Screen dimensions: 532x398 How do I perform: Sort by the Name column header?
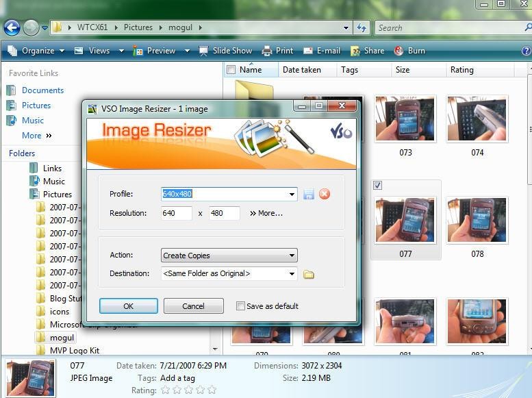pos(251,70)
